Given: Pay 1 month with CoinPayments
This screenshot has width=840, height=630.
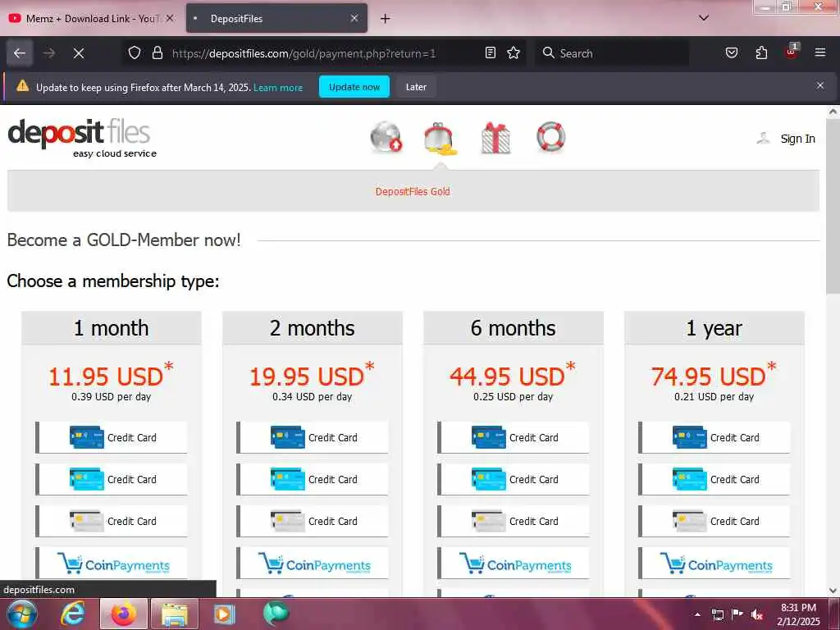Looking at the screenshot, I should pos(112,564).
